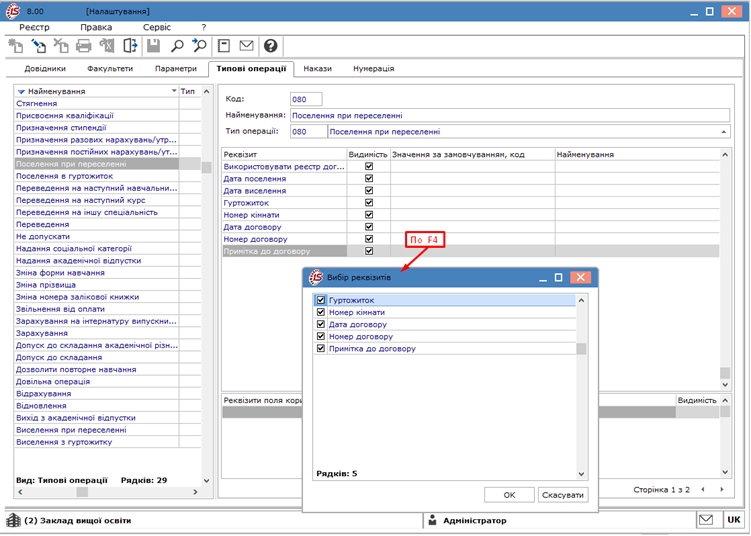Image resolution: width=751 pixels, height=536 pixels.
Task: Open the Тип операції dropdown arrow
Action: 724,132
